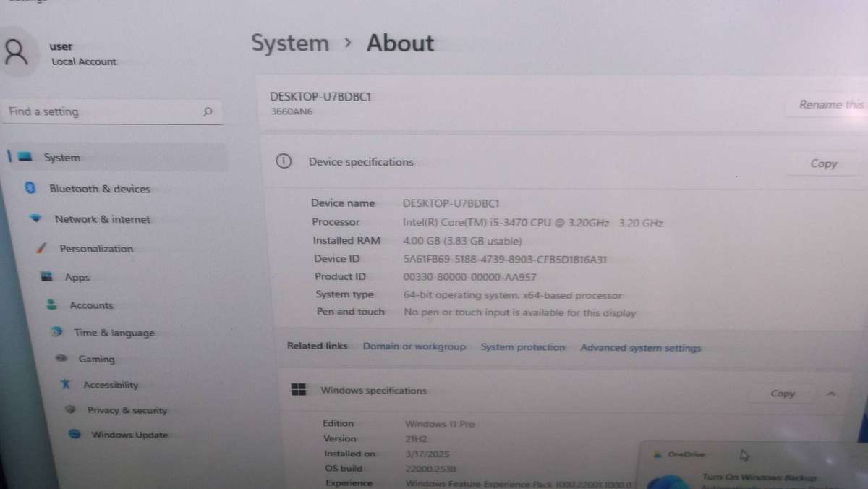Open Domain or workgroup link
This screenshot has width=868, height=489.
[x=414, y=346]
